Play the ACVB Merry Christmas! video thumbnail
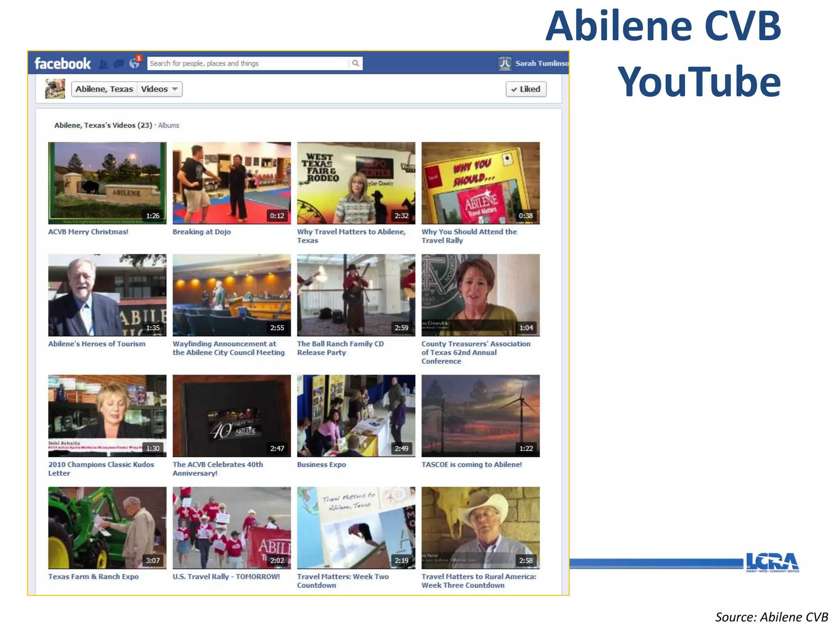Screen dimensions: 840x630 [107, 183]
